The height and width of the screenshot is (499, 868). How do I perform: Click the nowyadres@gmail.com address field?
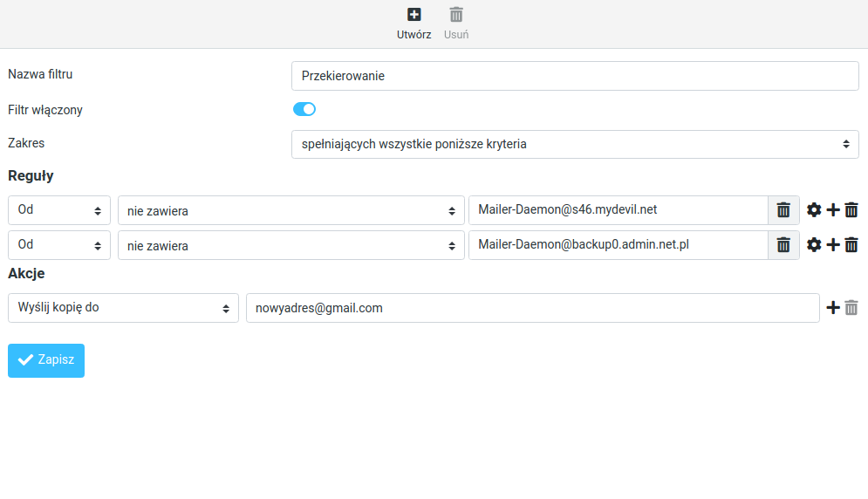click(532, 308)
